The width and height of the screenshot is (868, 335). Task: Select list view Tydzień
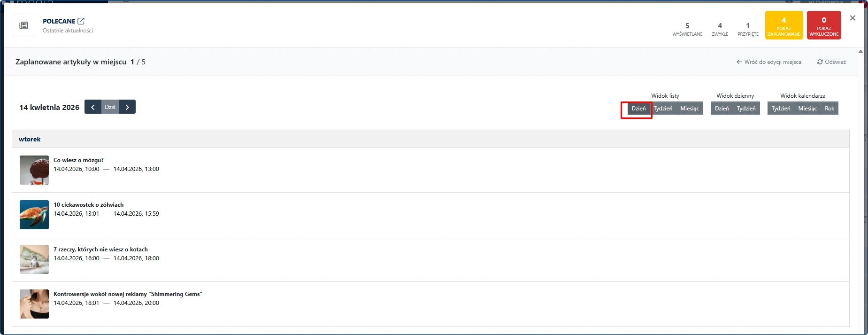click(663, 109)
